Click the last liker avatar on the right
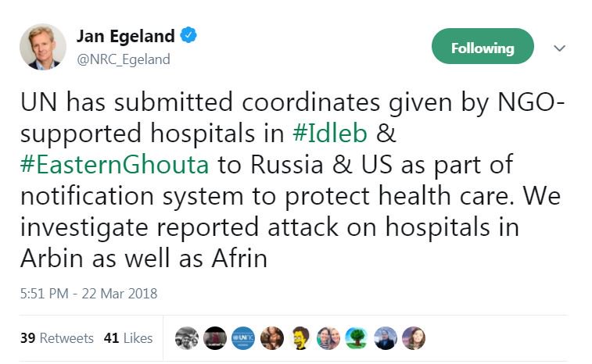Image resolution: width=592 pixels, height=364 pixels. tap(414, 338)
